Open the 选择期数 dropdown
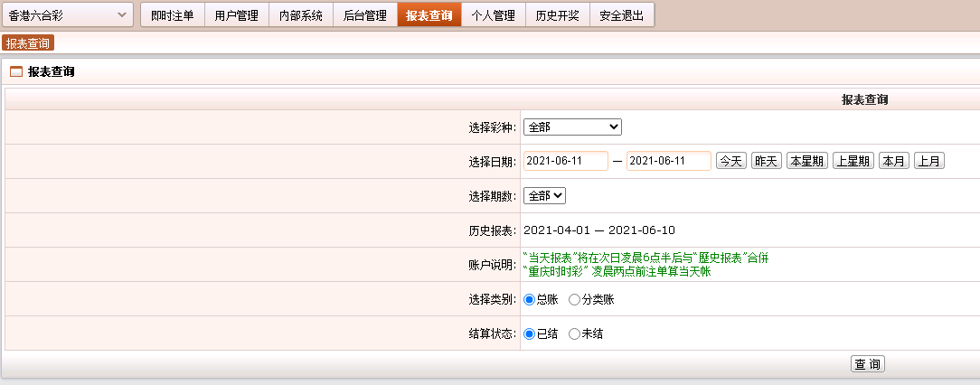This screenshot has width=980, height=385. 544,196
